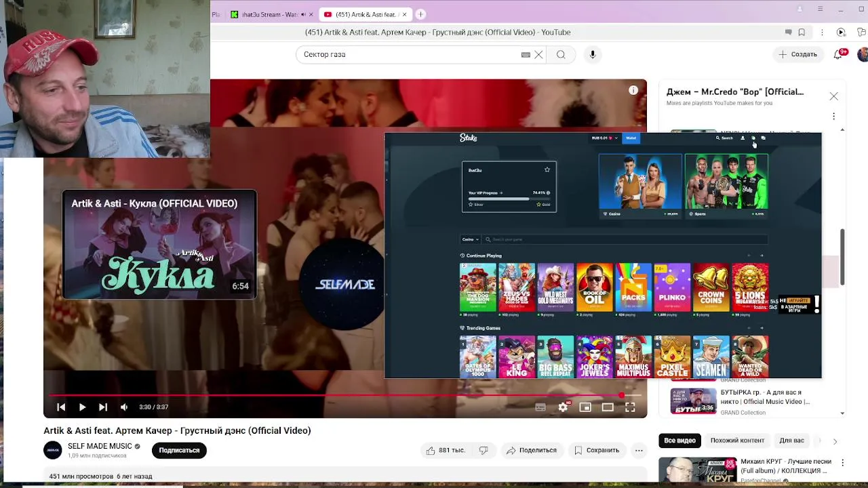Open Plinko game tile
The height and width of the screenshot is (488, 868).
click(672, 287)
